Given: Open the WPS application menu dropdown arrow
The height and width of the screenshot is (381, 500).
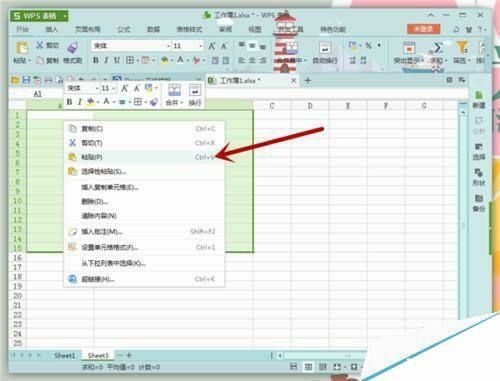Looking at the screenshot, I should [x=65, y=16].
